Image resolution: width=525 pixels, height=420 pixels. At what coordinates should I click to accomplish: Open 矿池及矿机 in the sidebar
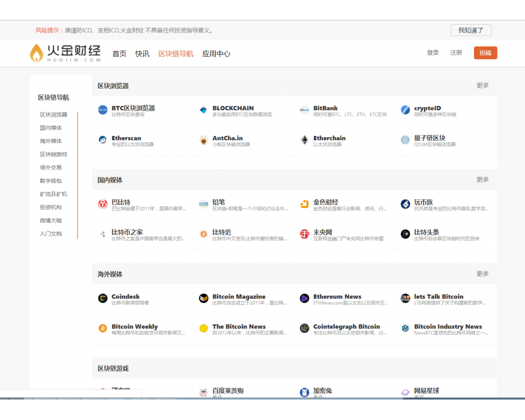pyautogui.click(x=54, y=194)
